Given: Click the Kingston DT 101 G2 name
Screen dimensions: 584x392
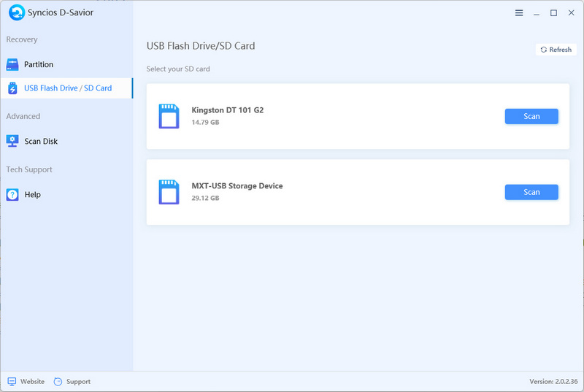Looking at the screenshot, I should (228, 109).
